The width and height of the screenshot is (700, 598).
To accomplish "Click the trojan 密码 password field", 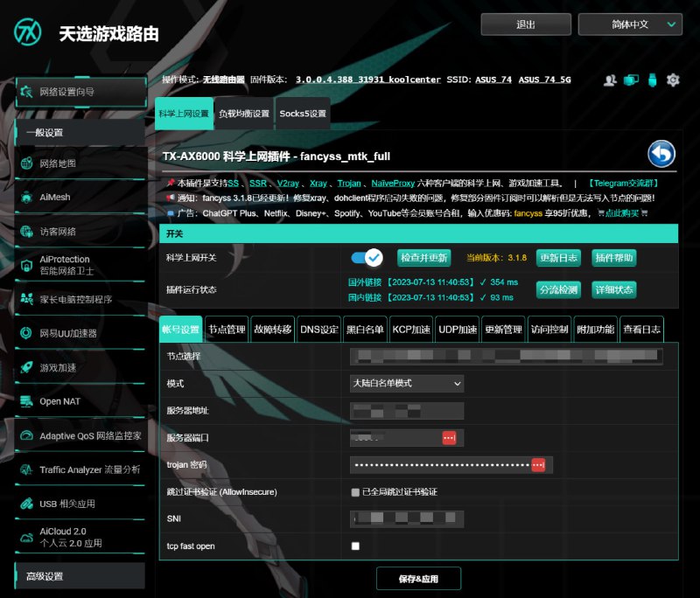I will (451, 465).
